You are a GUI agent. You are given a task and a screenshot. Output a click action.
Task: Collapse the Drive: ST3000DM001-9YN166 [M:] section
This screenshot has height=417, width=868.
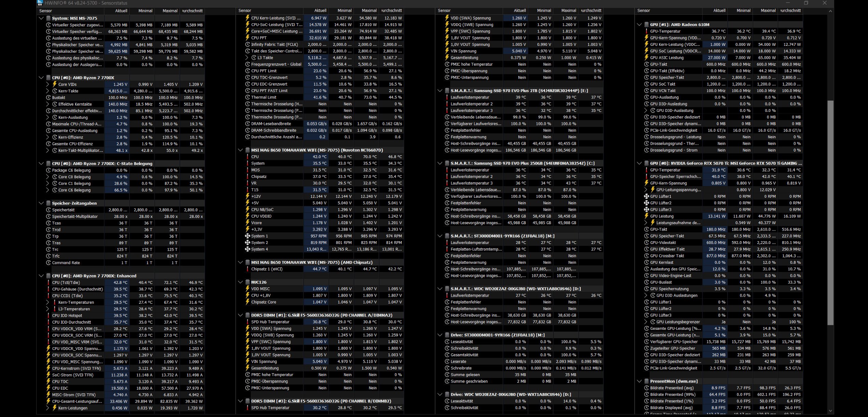440,335
